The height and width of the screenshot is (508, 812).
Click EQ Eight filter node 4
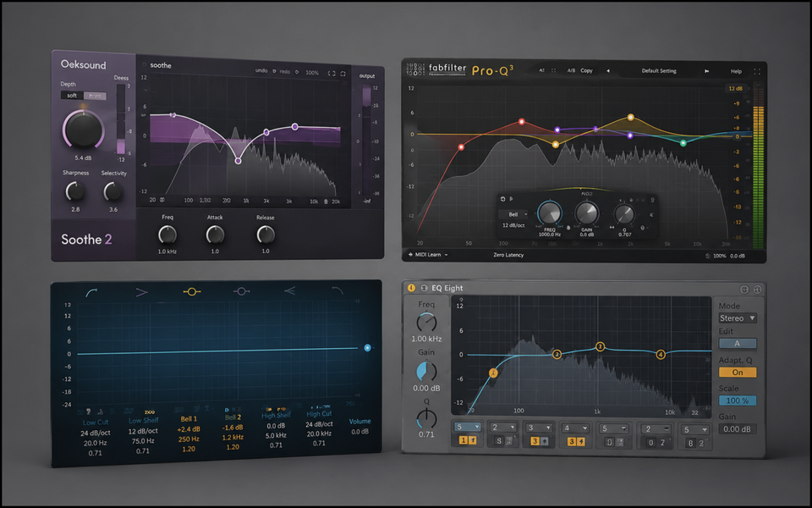point(661,355)
